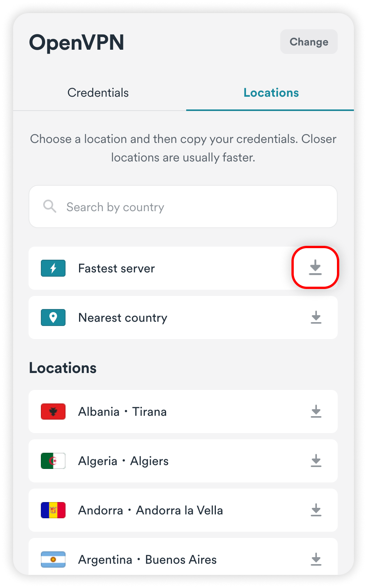367x588 pixels.
Task: Download the Fastest server configuration
Action: [x=315, y=267]
